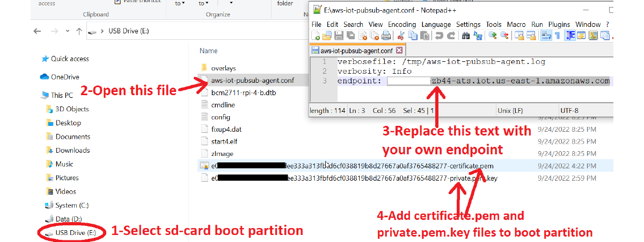Go up one folder level in Explorer
Viewport: 644px width, 242px height.
pyautogui.click(x=78, y=31)
